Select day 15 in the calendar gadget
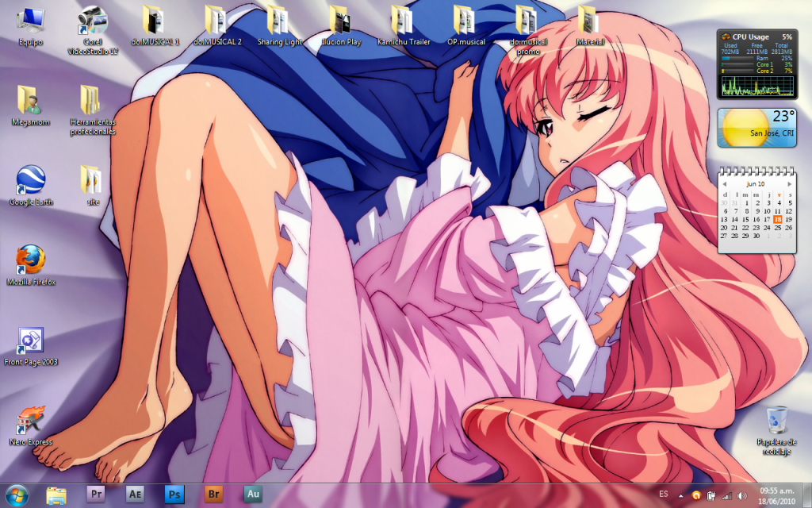Screen dimensions: 812x508 point(745,219)
